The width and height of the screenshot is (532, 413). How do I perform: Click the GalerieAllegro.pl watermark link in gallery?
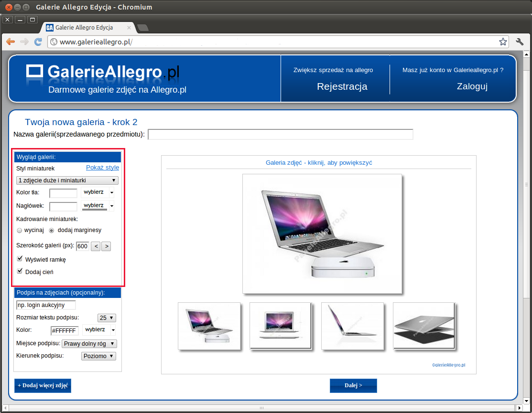coord(449,365)
